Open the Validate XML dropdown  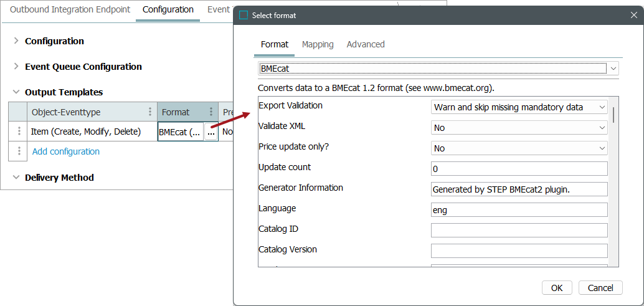coord(602,128)
